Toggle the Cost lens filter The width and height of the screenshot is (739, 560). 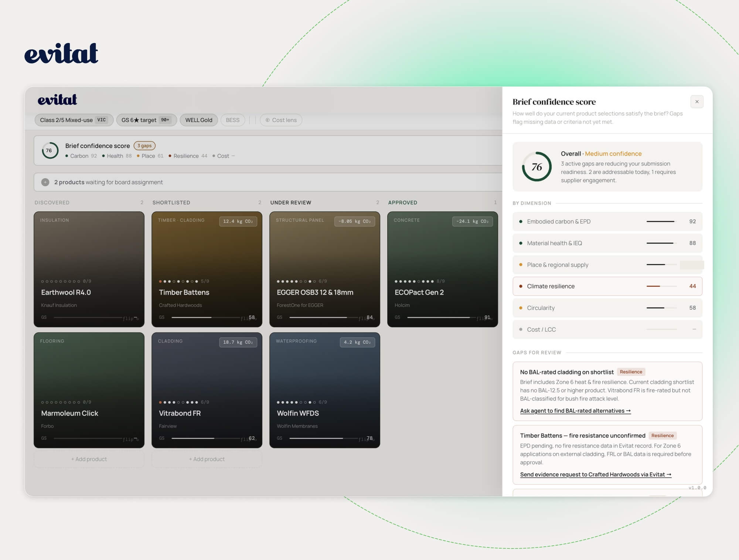281,120
